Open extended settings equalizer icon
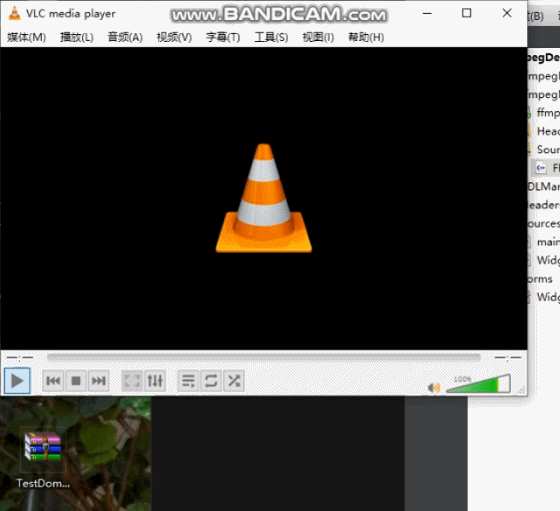The image size is (560, 511). (x=155, y=381)
